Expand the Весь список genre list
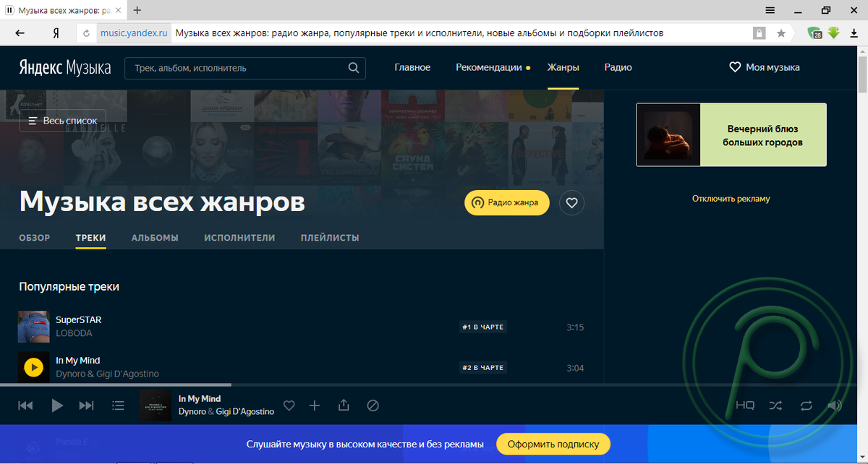868x464 pixels. [63, 121]
